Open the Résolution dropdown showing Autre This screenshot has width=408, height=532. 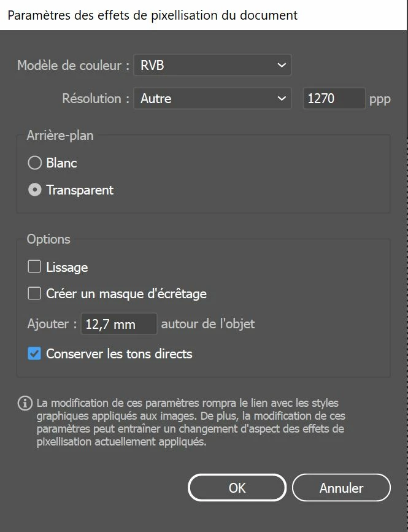tap(212, 98)
